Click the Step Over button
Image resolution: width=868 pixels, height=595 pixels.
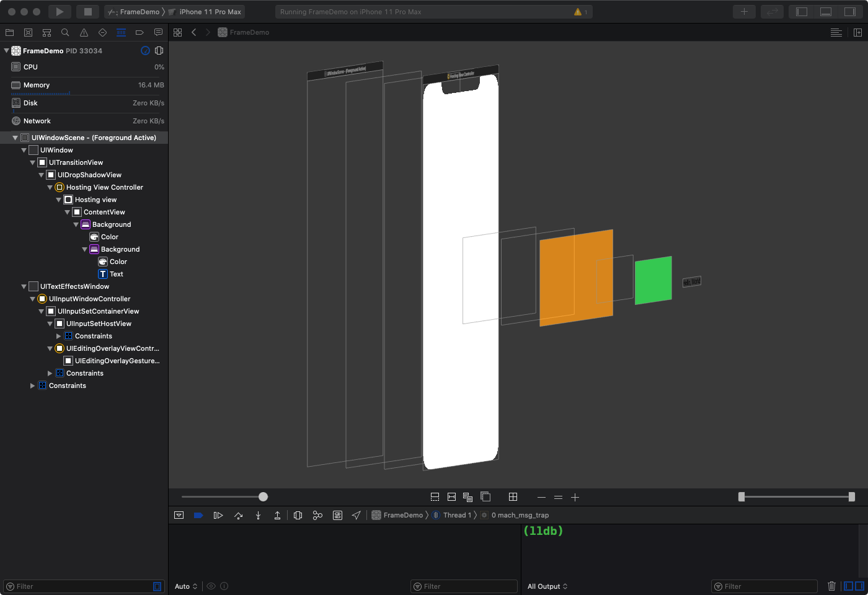(238, 515)
